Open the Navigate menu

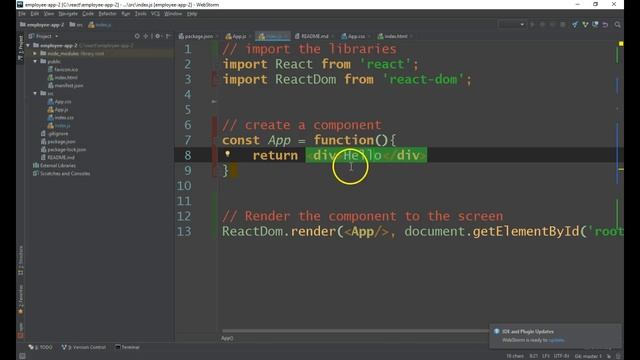[68, 14]
